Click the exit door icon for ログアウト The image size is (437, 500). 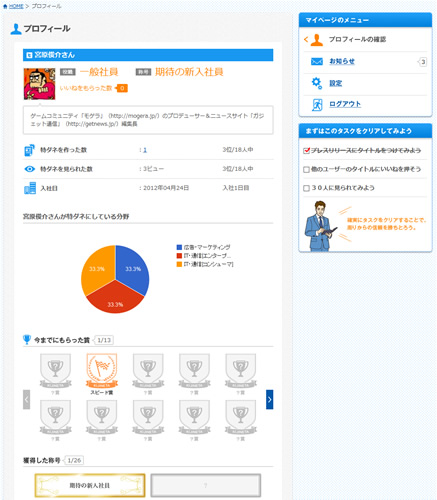tap(317, 105)
